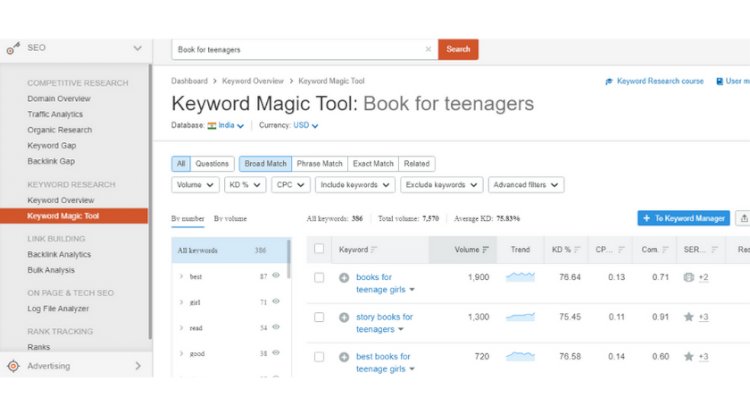Sort by Com. column sort icon
Screen dimensions: 750x415
[x=665, y=250]
